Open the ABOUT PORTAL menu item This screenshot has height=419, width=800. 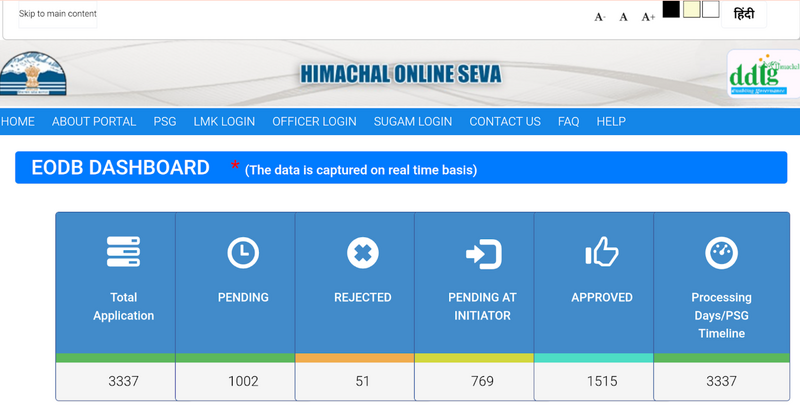pos(94,121)
